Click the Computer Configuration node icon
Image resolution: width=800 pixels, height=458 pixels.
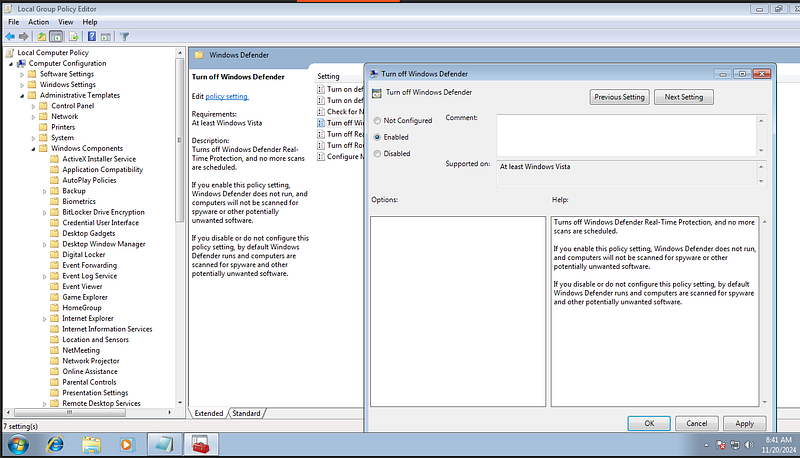21,63
